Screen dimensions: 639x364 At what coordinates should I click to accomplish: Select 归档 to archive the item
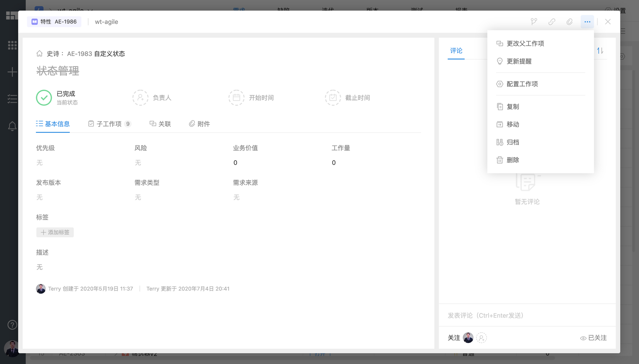coord(541,142)
